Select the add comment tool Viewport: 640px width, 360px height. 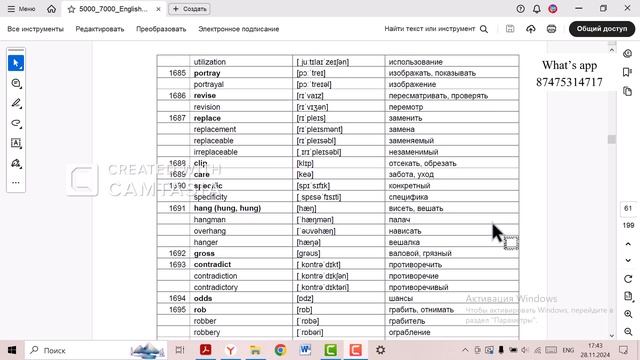click(16, 83)
